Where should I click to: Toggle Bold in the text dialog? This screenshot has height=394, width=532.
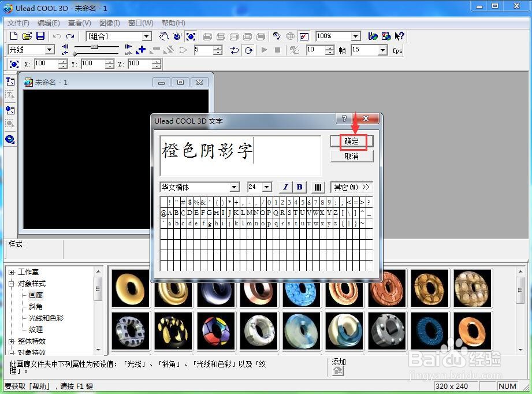coord(299,187)
